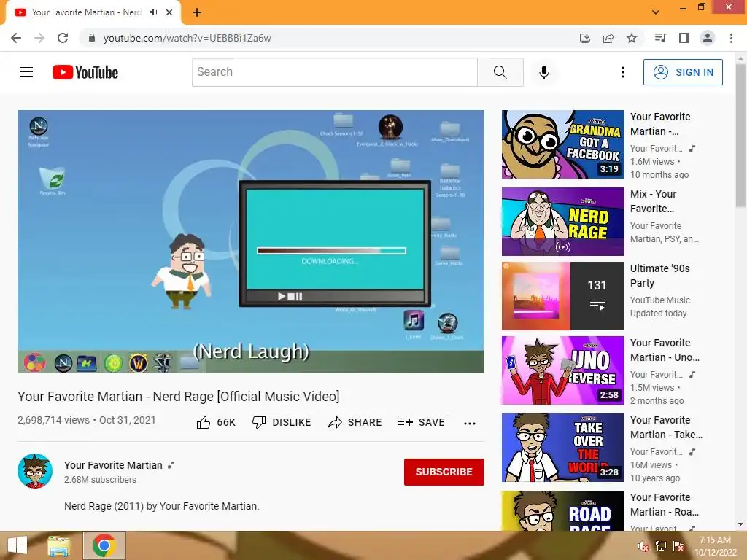747x560 pixels.
Task: Open the YouTube hamburger guide menu
Action: [x=26, y=72]
